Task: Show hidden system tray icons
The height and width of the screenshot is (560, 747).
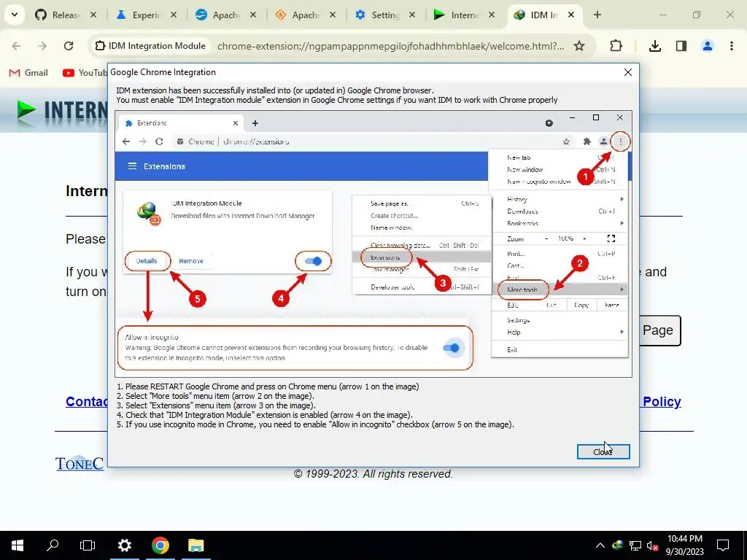Action: pos(600,545)
